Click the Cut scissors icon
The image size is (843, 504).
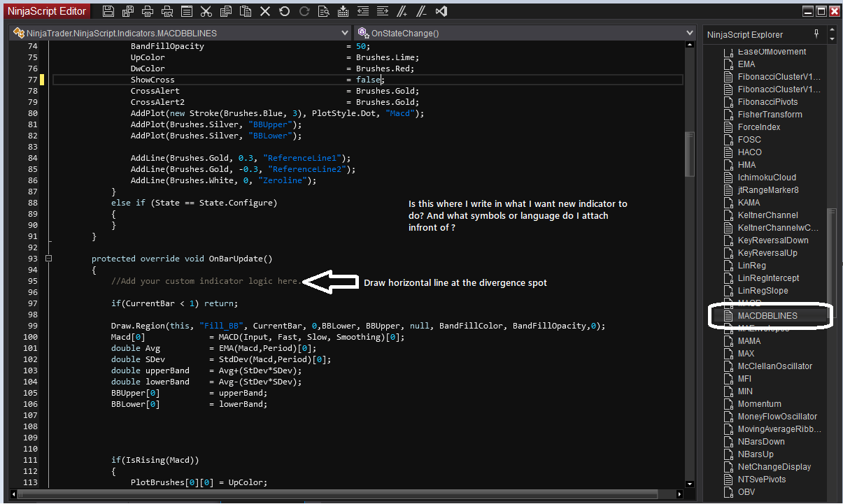click(206, 11)
